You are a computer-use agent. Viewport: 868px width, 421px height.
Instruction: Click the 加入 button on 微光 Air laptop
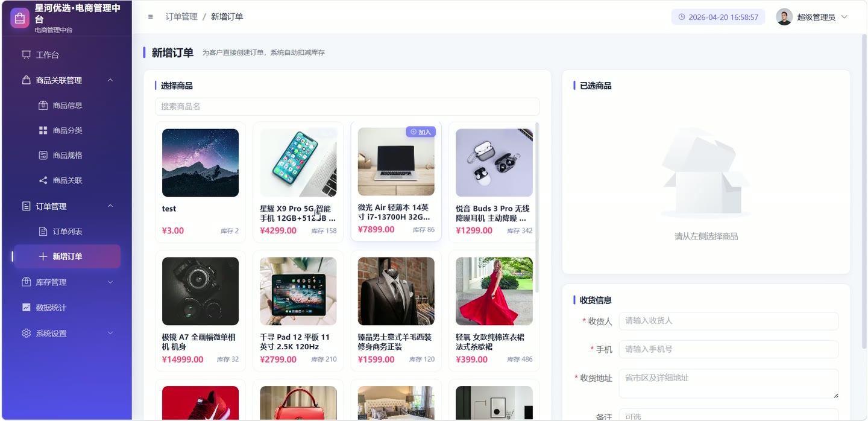pyautogui.click(x=421, y=131)
